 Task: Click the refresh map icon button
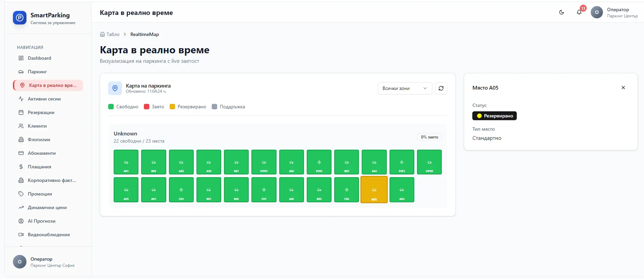point(441,88)
